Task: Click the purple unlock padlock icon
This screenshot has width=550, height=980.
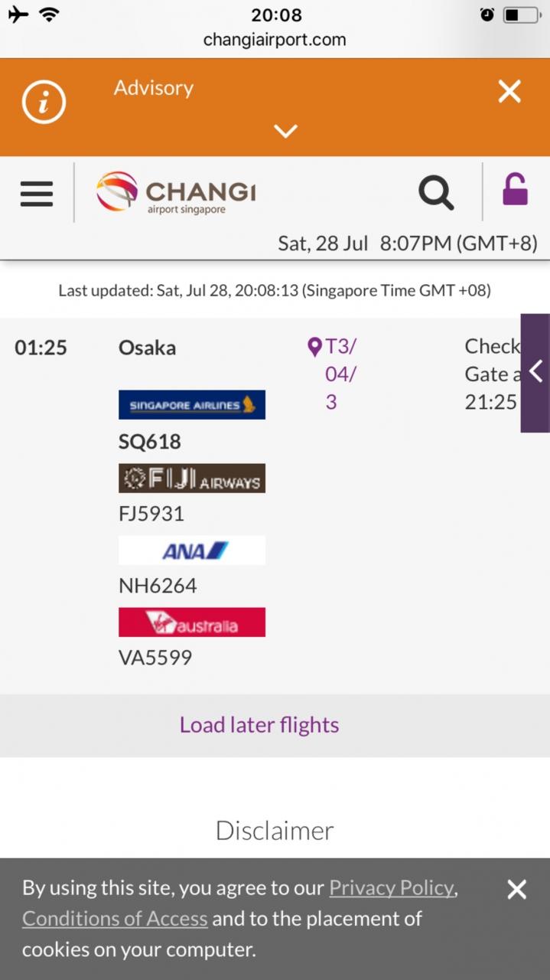Action: click(x=515, y=190)
